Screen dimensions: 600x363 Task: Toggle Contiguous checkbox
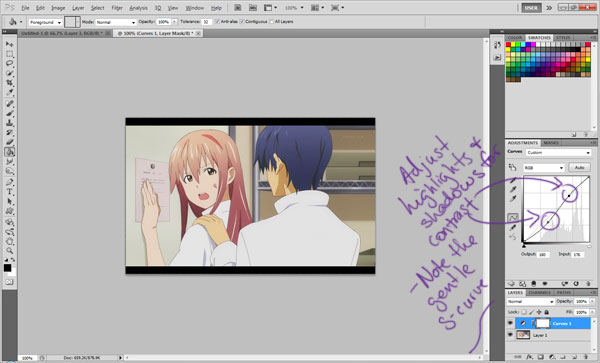tap(242, 22)
